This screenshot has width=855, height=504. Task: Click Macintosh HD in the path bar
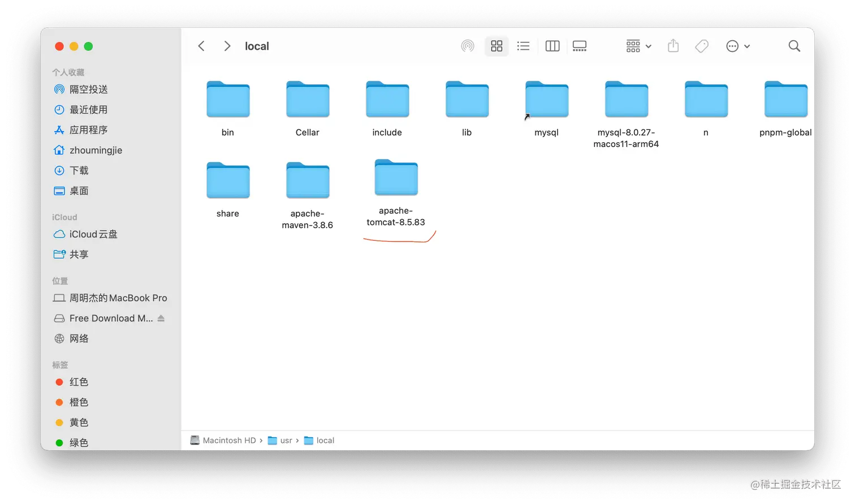(223, 440)
